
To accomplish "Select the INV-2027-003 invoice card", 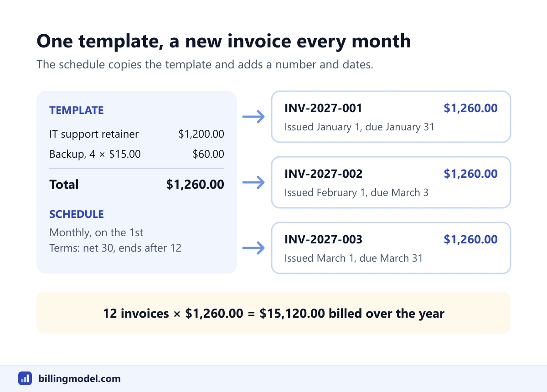I will click(391, 248).
